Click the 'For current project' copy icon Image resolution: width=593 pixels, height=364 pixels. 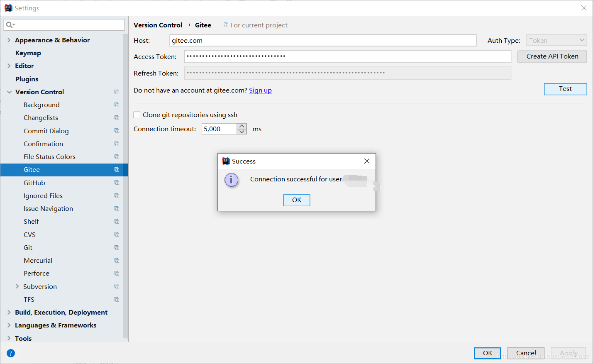pyautogui.click(x=226, y=25)
